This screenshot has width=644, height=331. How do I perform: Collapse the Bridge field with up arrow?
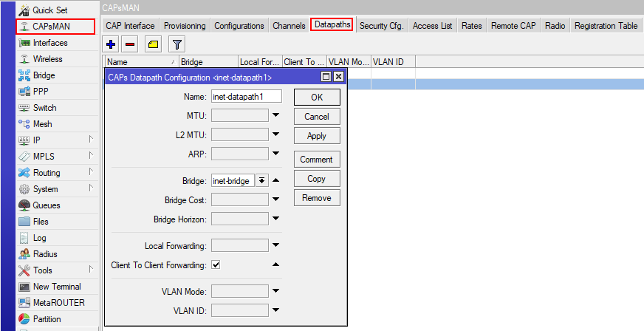click(x=275, y=180)
